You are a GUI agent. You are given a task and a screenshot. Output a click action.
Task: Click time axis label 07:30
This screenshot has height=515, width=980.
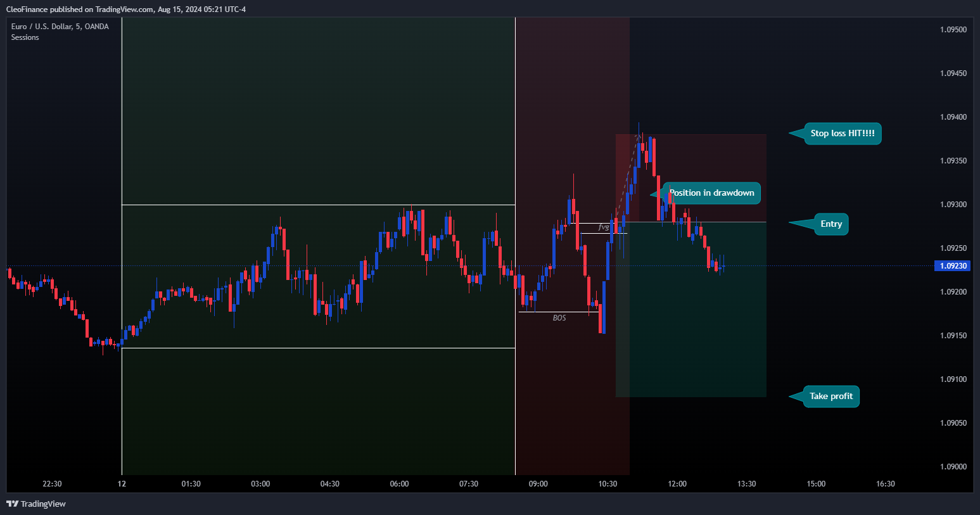469,484
